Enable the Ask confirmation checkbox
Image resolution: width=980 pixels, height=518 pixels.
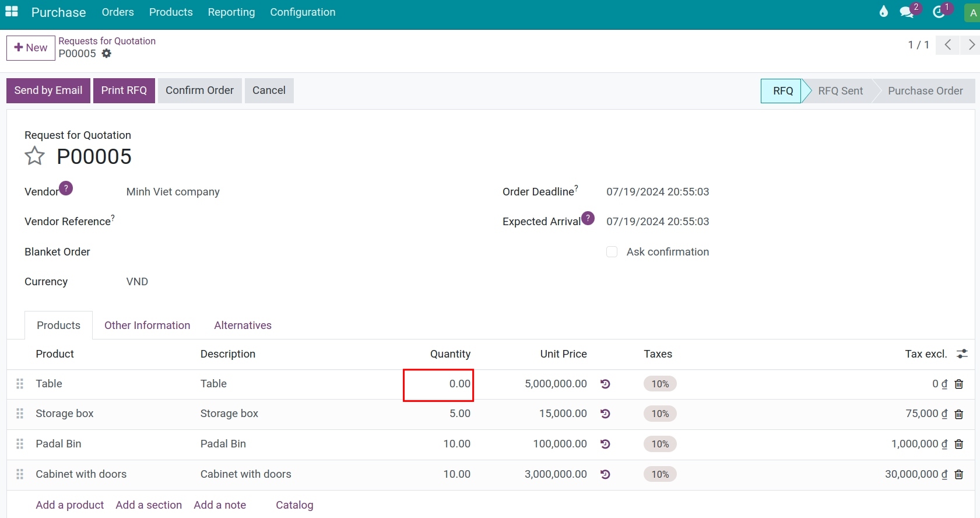coord(612,252)
